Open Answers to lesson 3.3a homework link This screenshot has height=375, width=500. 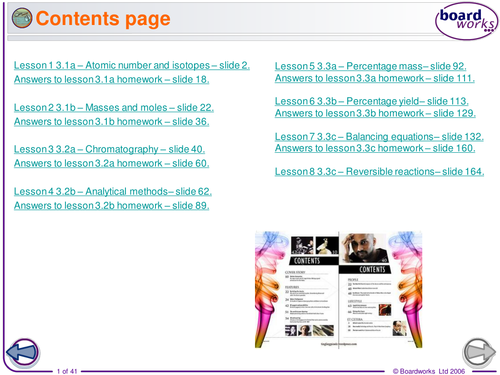click(375, 78)
